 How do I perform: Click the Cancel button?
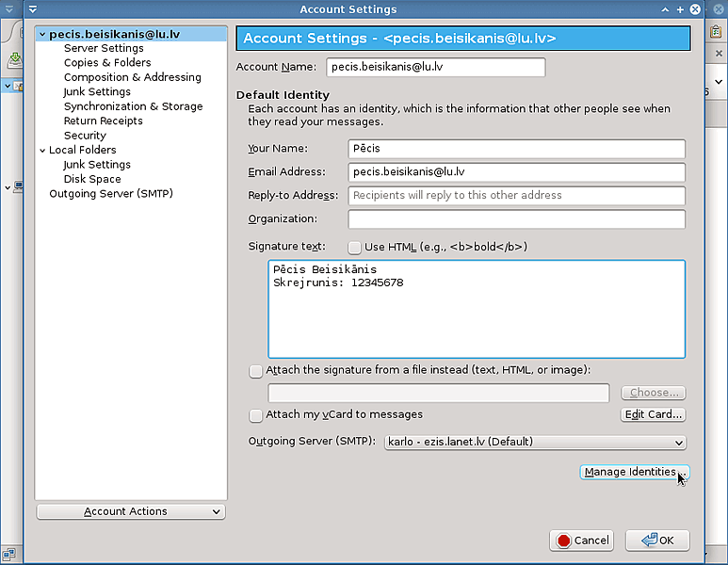click(581, 541)
